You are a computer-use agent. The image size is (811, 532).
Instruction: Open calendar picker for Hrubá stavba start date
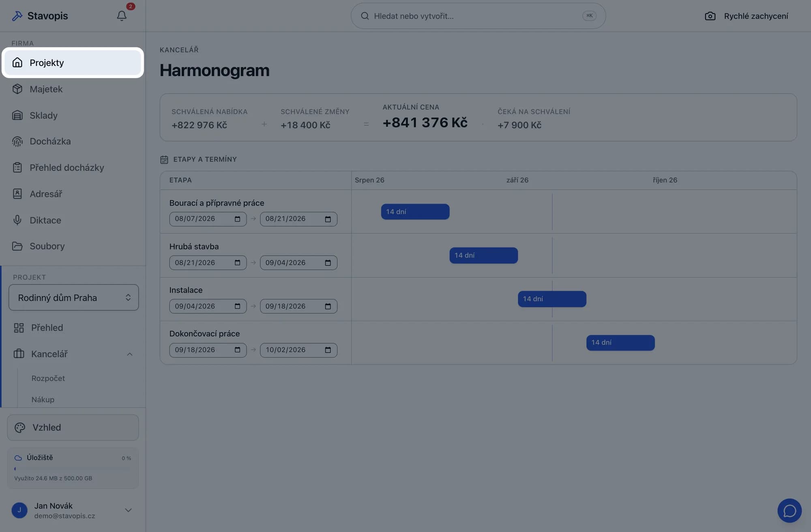[x=237, y=263]
